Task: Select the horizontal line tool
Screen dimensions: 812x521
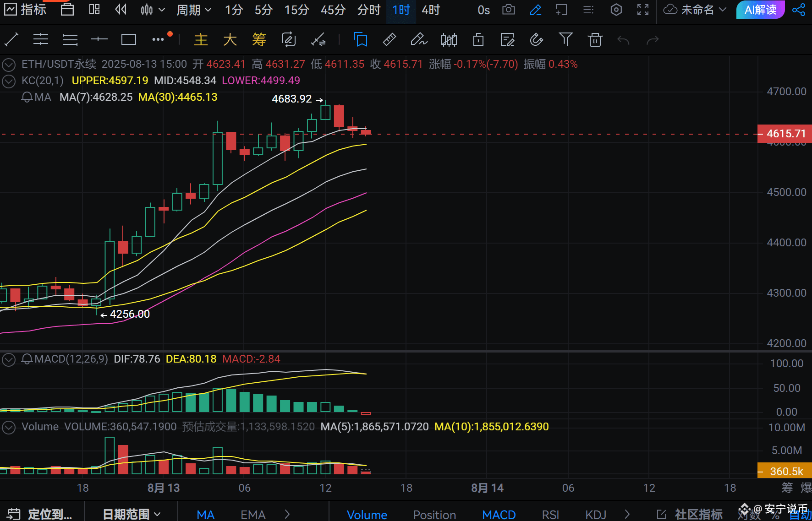Action: point(99,40)
